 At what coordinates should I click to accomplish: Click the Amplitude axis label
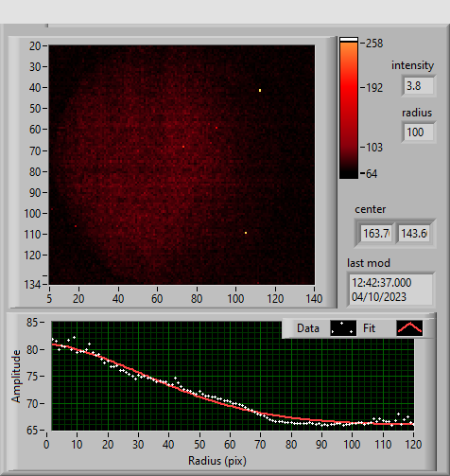pos(16,376)
